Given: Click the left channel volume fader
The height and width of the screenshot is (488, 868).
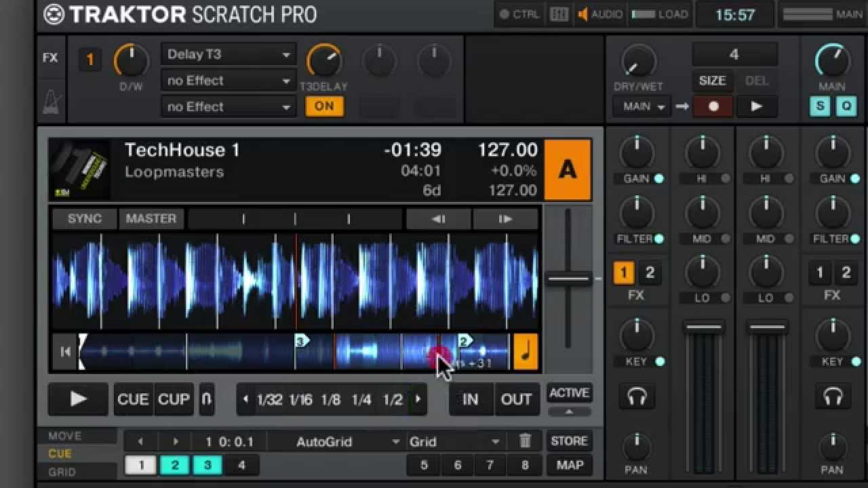Looking at the screenshot, I should 704,328.
